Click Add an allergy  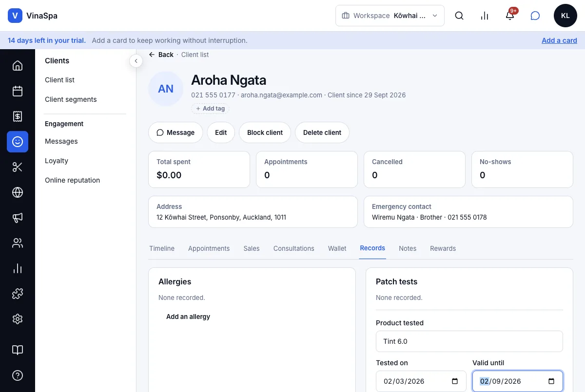(188, 317)
